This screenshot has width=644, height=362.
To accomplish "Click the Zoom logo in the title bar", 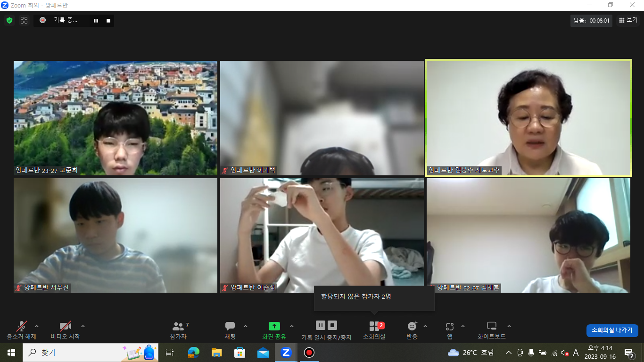I will [x=5, y=5].
